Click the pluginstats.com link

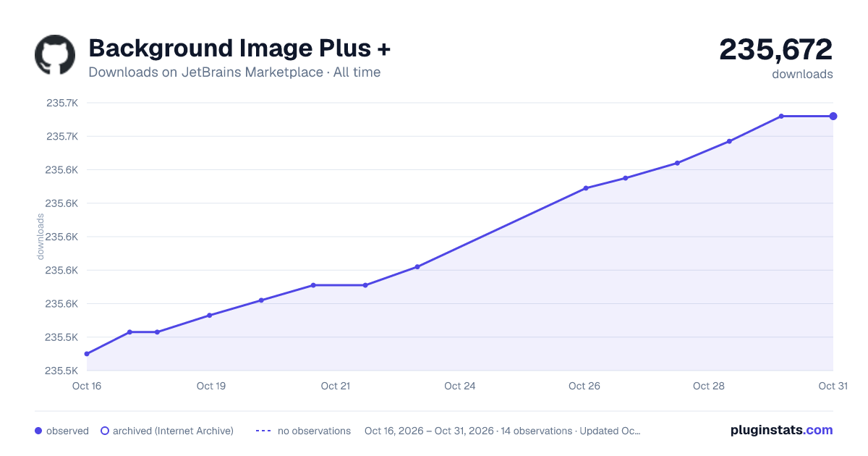[x=782, y=430]
